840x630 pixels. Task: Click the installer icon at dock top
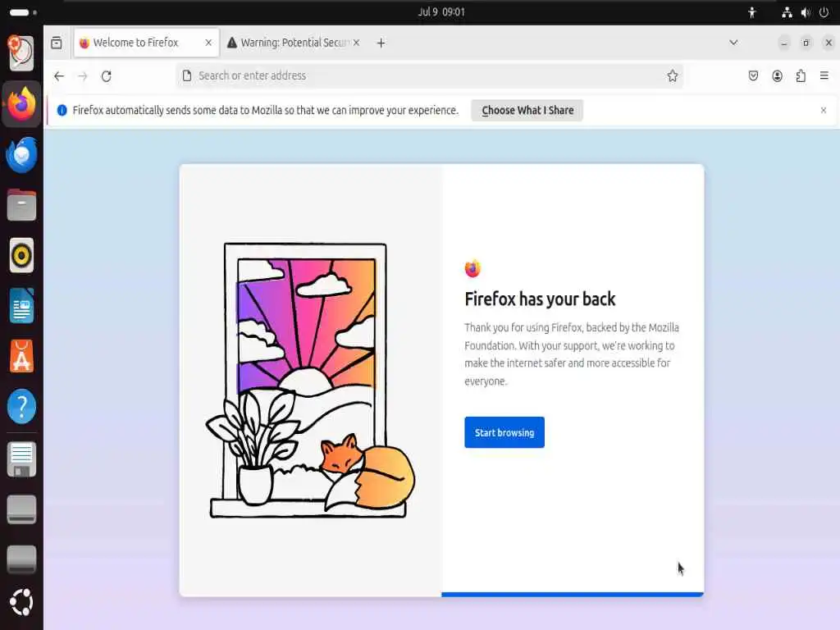click(x=21, y=52)
